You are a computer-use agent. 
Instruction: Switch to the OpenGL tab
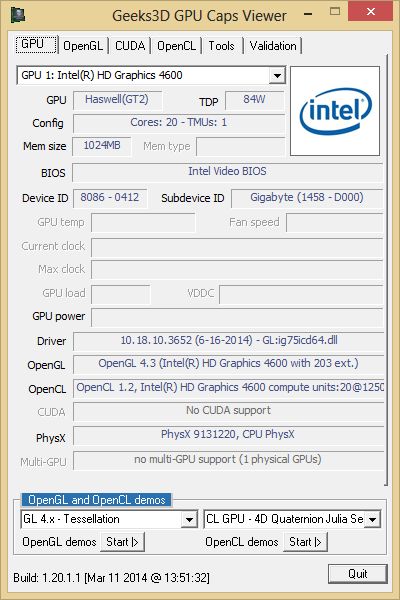(x=83, y=46)
